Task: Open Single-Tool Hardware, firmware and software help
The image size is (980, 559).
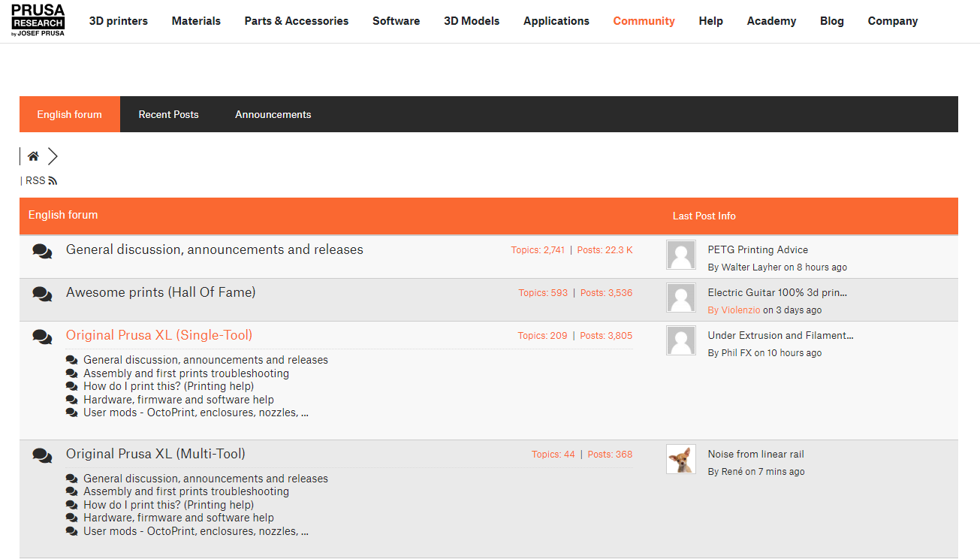Action: point(179,400)
